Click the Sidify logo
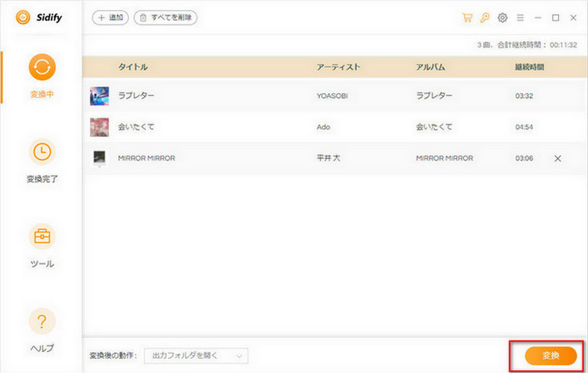This screenshot has width=588, height=373. click(x=39, y=17)
